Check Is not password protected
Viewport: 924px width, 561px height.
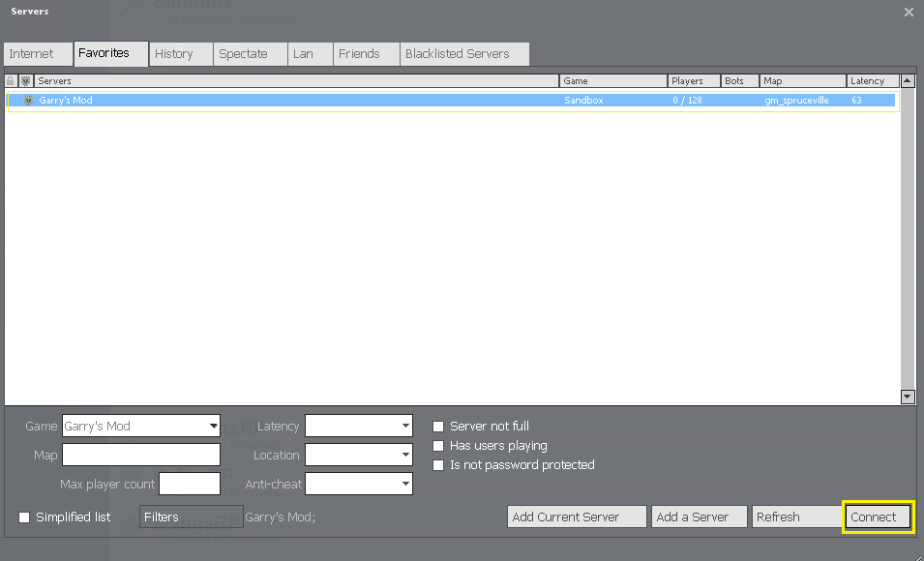[x=438, y=465]
